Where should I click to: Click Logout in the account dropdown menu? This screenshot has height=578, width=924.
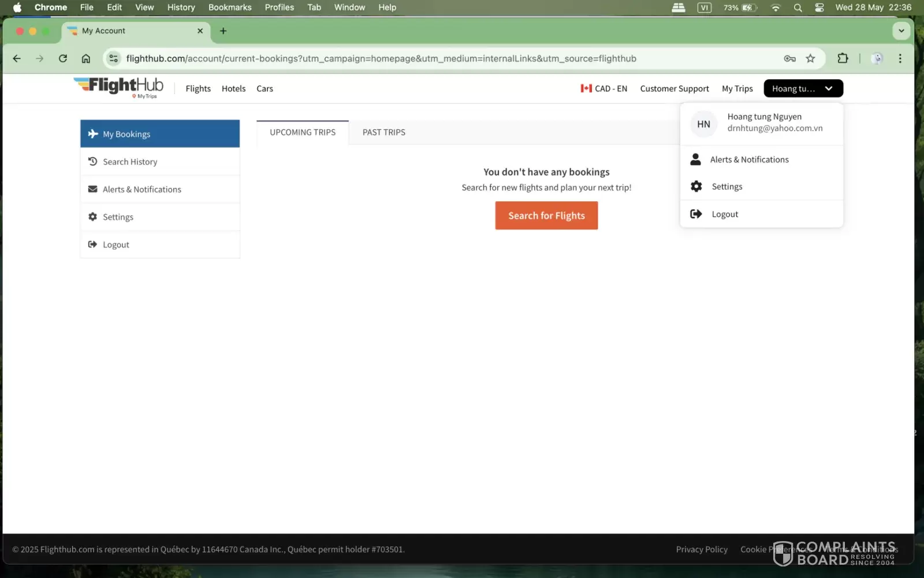pyautogui.click(x=761, y=214)
